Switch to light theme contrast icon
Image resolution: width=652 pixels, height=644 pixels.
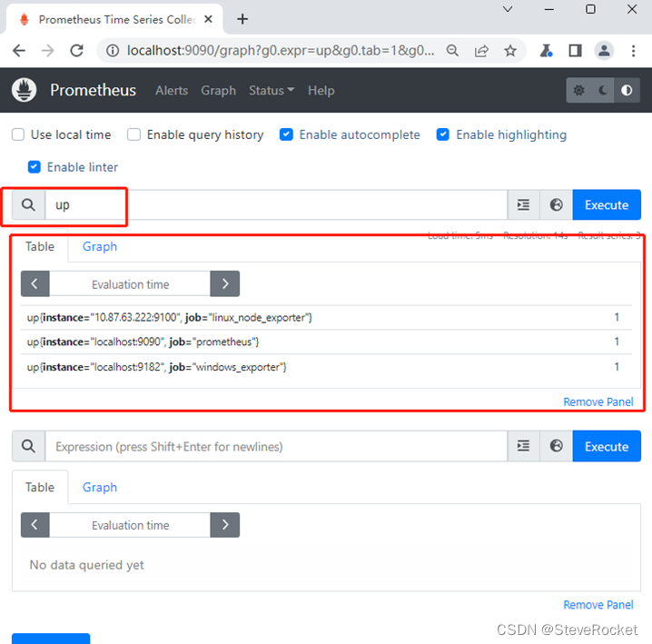pyautogui.click(x=627, y=90)
